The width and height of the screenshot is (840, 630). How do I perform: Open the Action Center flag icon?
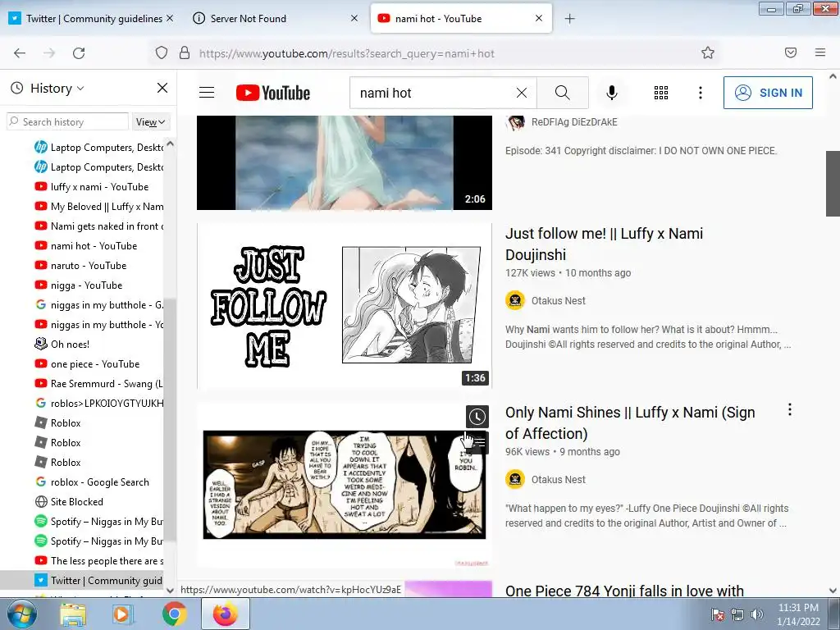point(717,614)
